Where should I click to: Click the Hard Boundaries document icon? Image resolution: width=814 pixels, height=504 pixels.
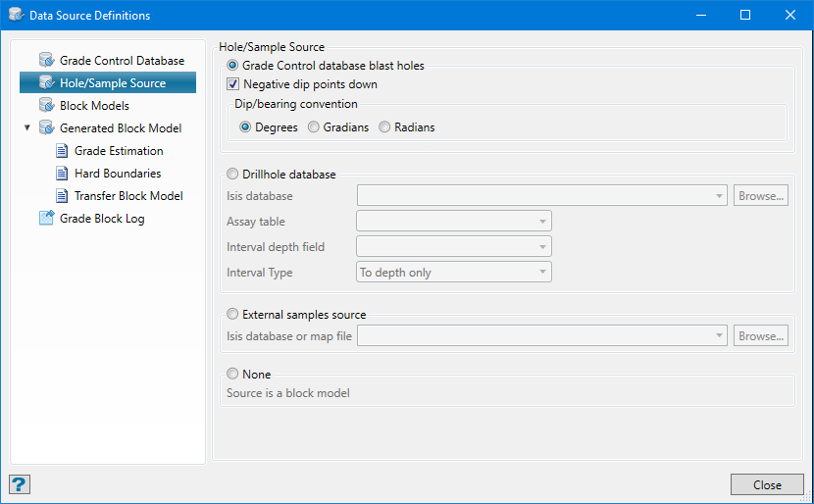point(62,174)
